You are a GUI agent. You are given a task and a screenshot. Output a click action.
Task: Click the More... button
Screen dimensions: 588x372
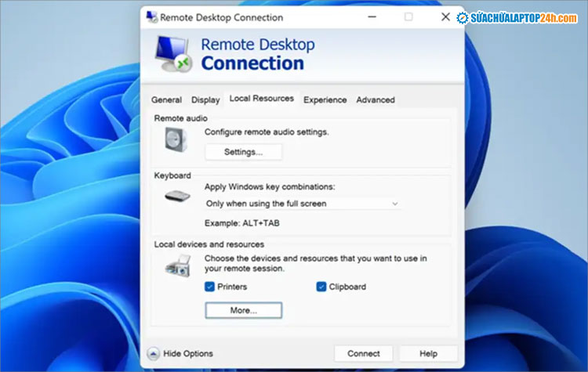(x=243, y=311)
